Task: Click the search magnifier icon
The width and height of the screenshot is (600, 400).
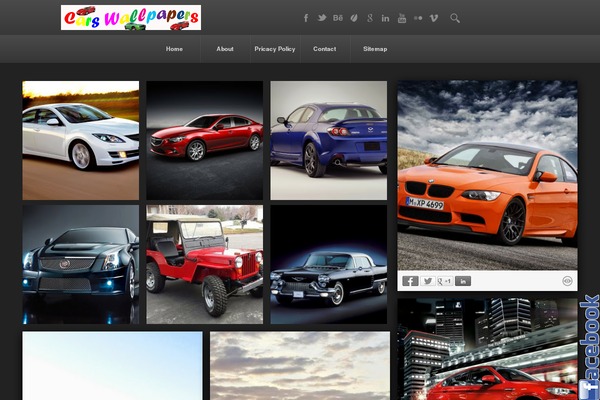Action: [x=455, y=18]
